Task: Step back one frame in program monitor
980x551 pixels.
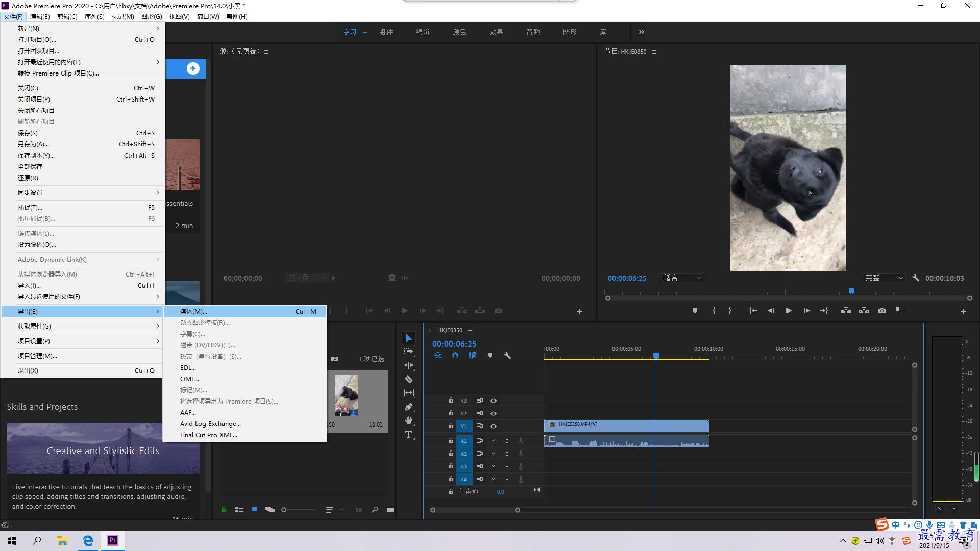Action: (x=771, y=311)
